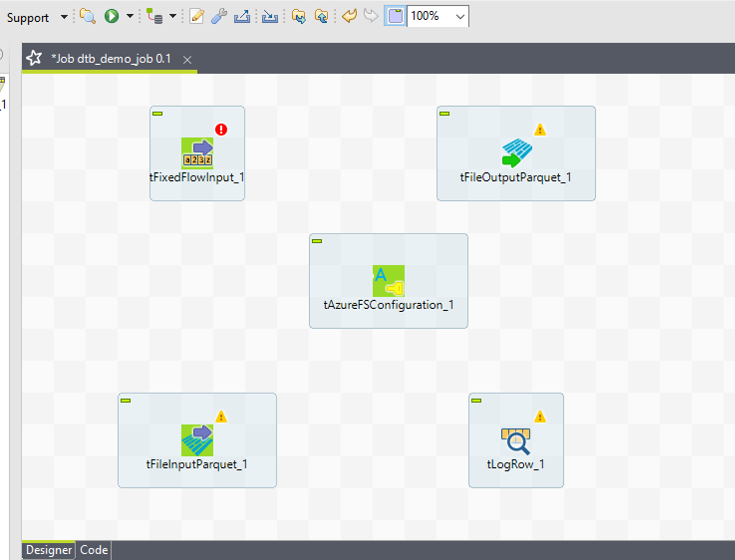Click the green Run job button
Screen dimensions: 735x560
click(112, 16)
